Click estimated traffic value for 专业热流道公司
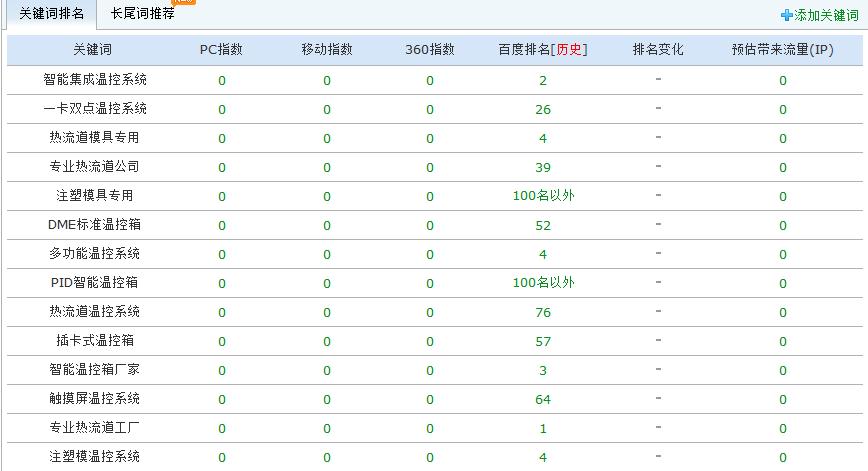Screen dimensions: 868x471 point(783,168)
